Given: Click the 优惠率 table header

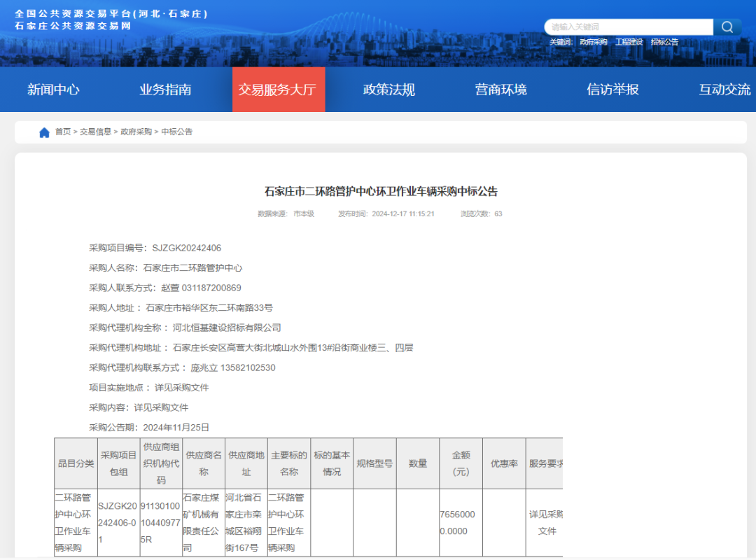Looking at the screenshot, I should [504, 463].
